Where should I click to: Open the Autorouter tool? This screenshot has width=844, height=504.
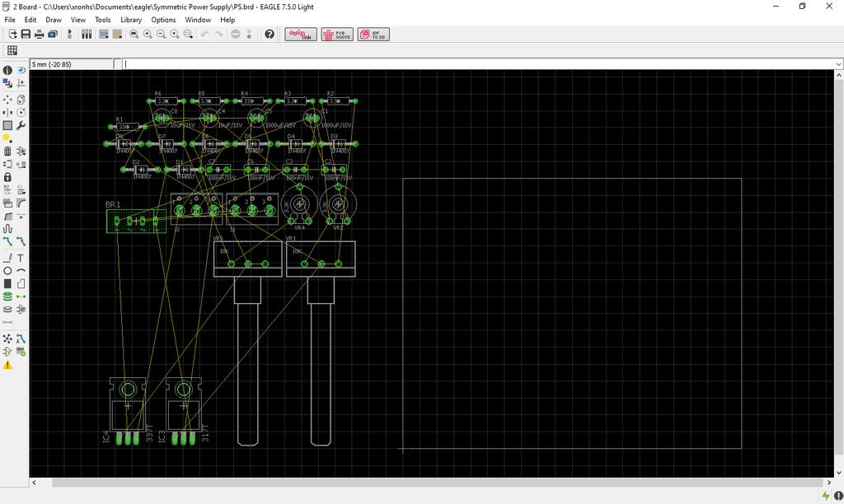click(21, 338)
